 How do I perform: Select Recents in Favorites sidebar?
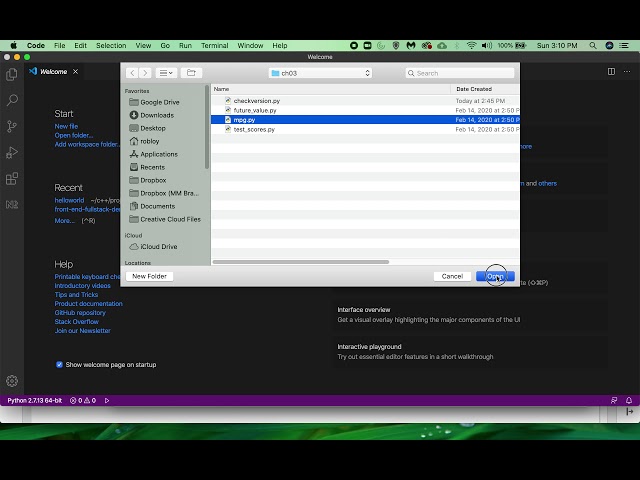tap(147, 167)
